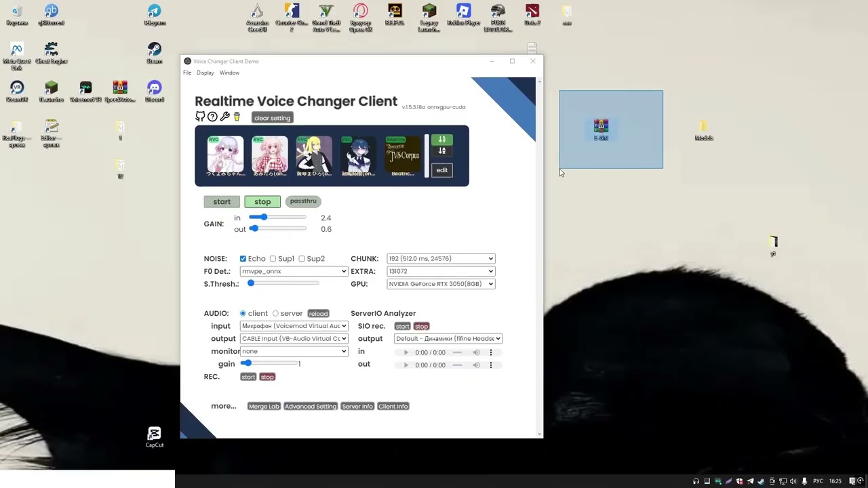Click the audio reload button

pyautogui.click(x=318, y=314)
